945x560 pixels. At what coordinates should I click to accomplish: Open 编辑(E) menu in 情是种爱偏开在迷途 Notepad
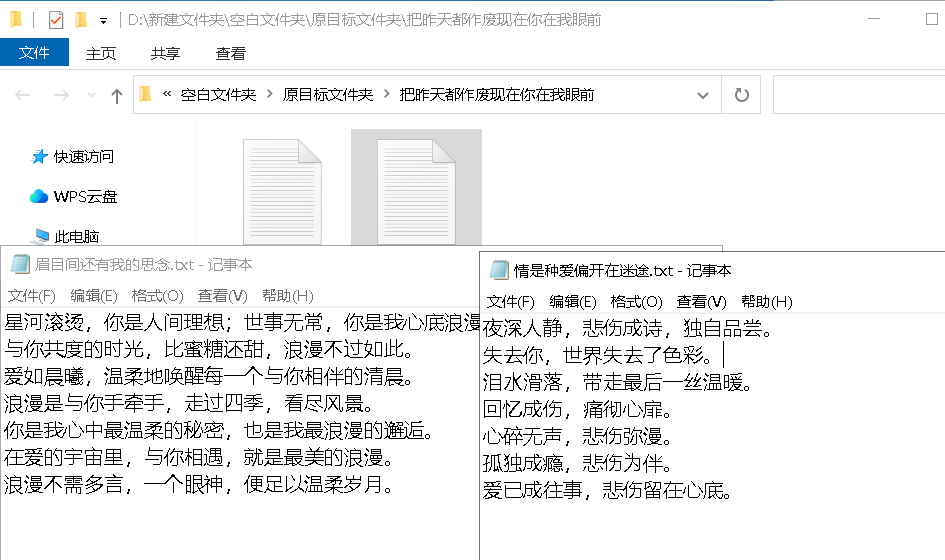click(x=573, y=302)
